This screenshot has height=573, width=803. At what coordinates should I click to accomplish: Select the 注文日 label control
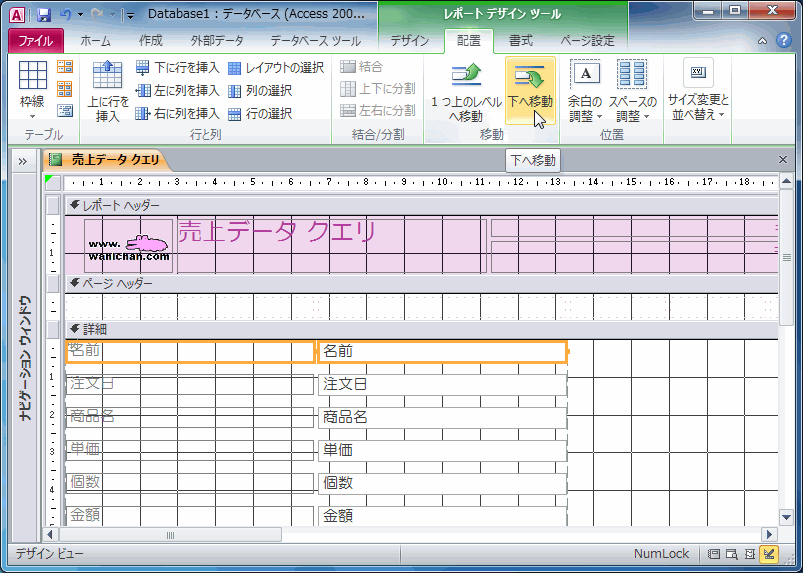click(x=190, y=385)
